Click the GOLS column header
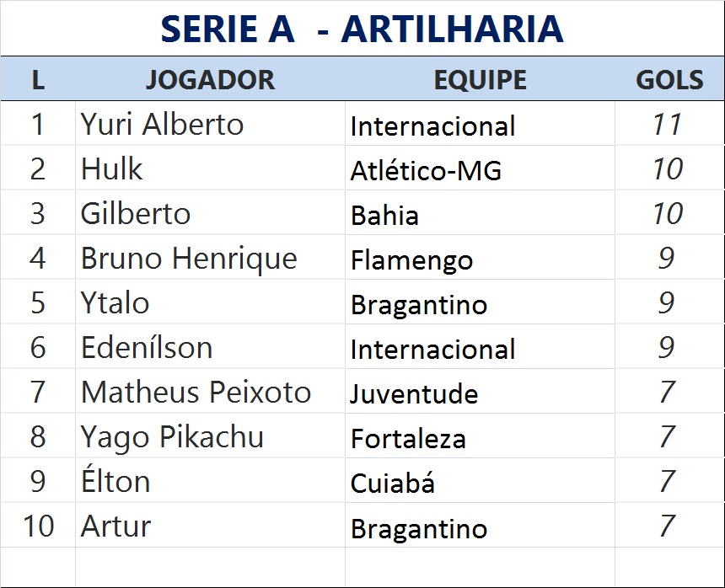725x588 pixels. 669,80
